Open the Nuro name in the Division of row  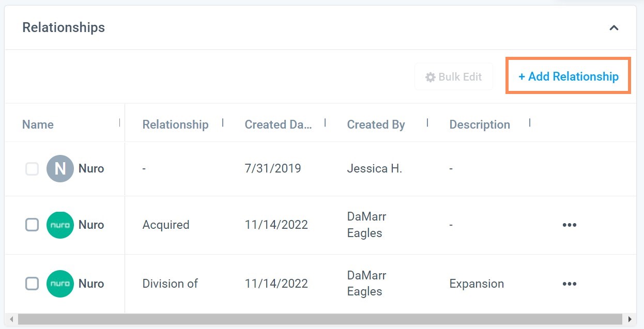point(91,284)
